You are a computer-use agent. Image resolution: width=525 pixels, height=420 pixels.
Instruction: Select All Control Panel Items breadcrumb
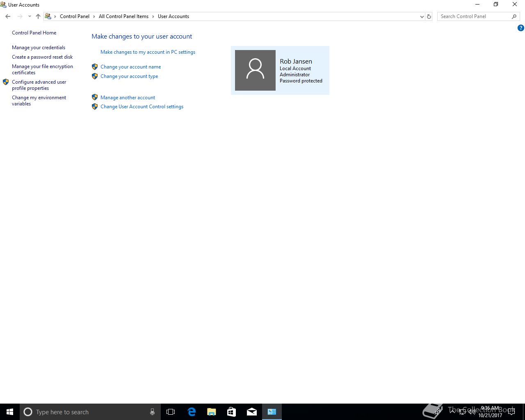point(123,16)
